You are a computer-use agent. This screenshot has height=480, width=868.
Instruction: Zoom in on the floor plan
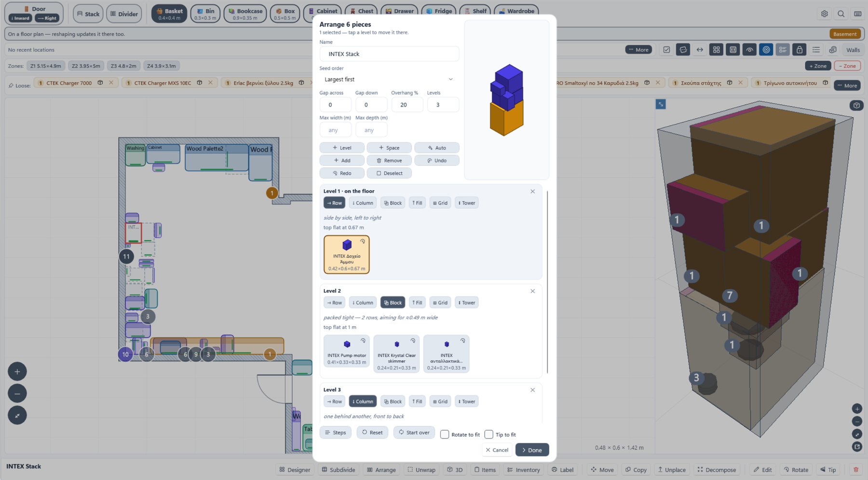[x=17, y=371]
